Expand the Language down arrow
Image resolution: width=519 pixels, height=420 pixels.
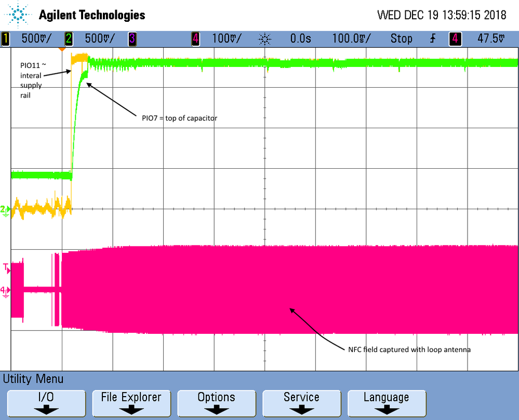pyautogui.click(x=387, y=411)
